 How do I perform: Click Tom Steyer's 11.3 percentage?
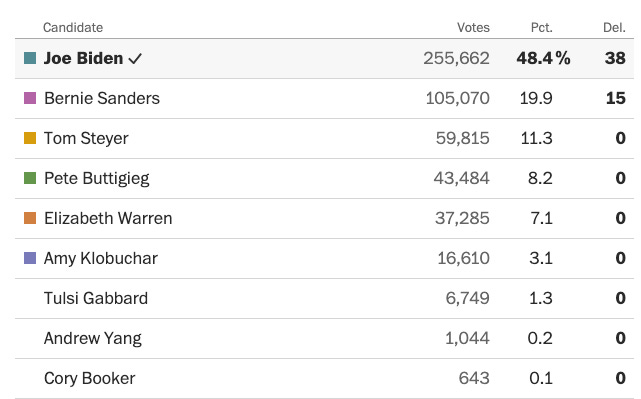pyautogui.click(x=536, y=138)
